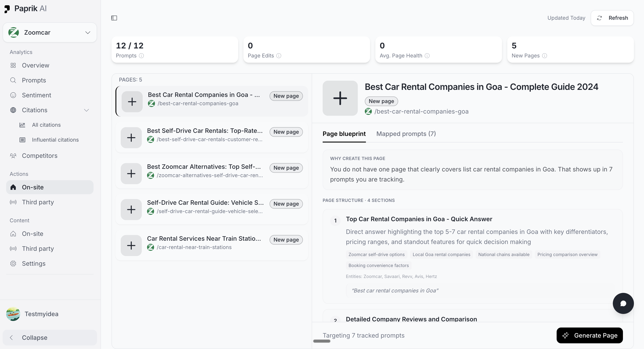Collapse the Citations submenu chevron
644x349 pixels.
click(x=86, y=110)
